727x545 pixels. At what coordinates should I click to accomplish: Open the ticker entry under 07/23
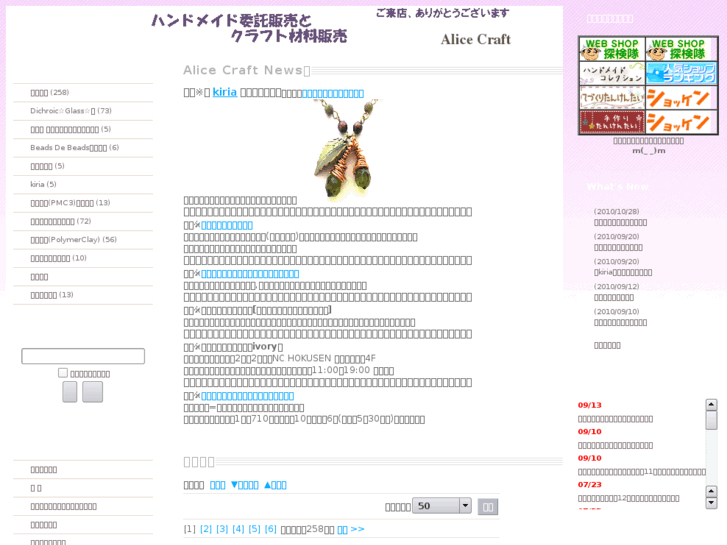[628, 498]
